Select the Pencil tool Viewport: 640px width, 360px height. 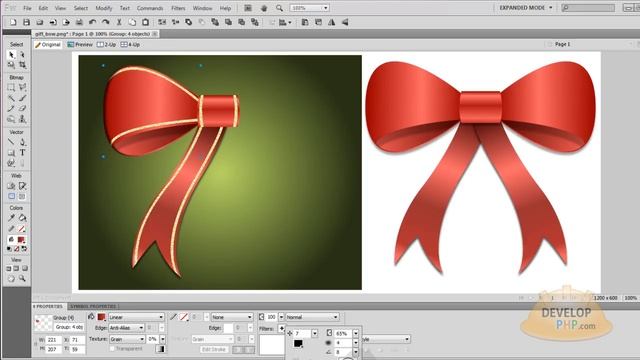click(11, 109)
